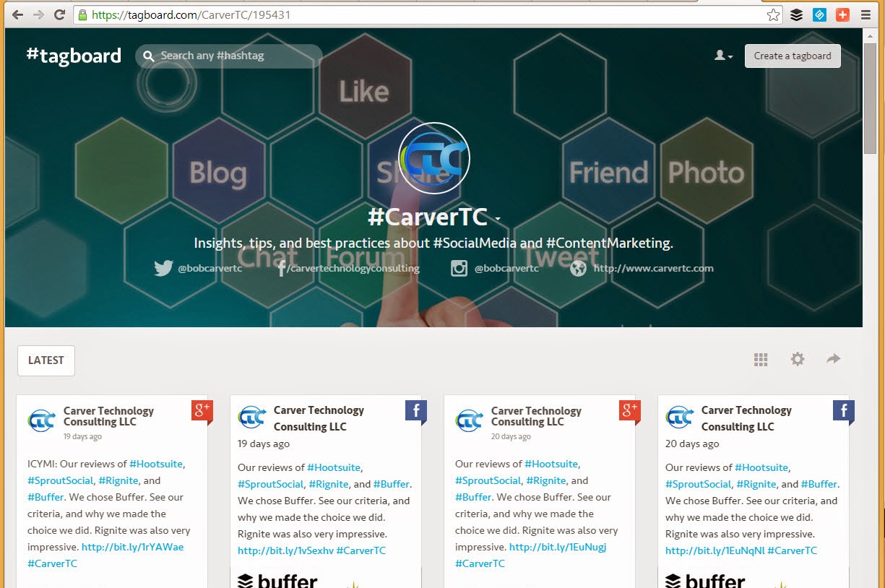Click Facebook badge on 19 days ago card
The image size is (885, 588).
416,412
